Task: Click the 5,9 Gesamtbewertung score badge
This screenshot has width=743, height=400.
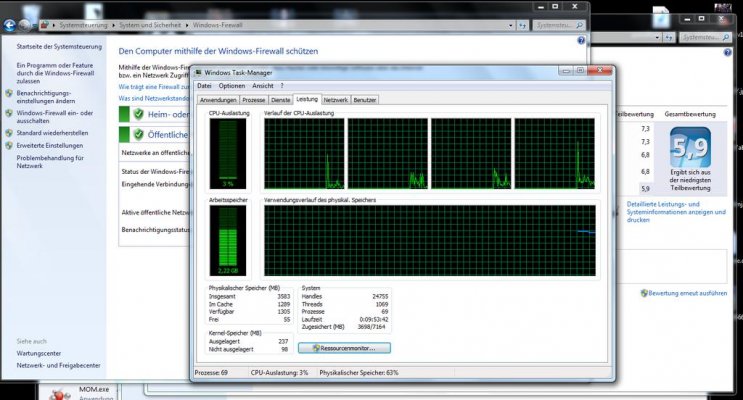Action: (690, 147)
